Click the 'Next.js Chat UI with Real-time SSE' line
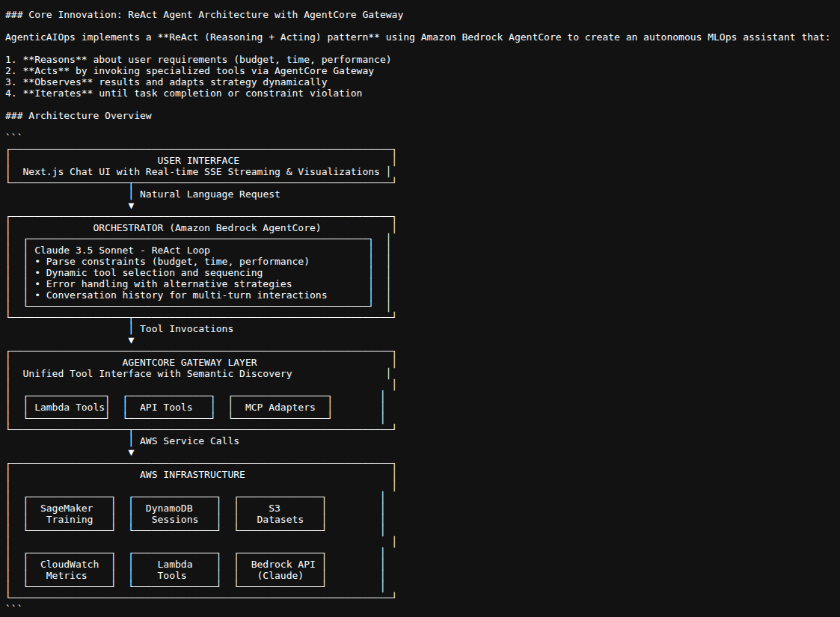Screen dimensions: 840x617 201,172
